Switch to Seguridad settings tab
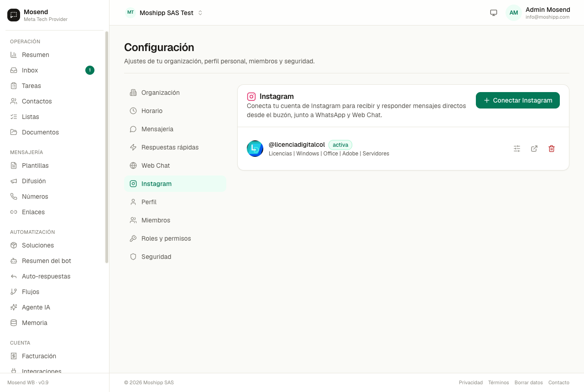Image resolution: width=584 pixels, height=392 pixels. click(175, 257)
